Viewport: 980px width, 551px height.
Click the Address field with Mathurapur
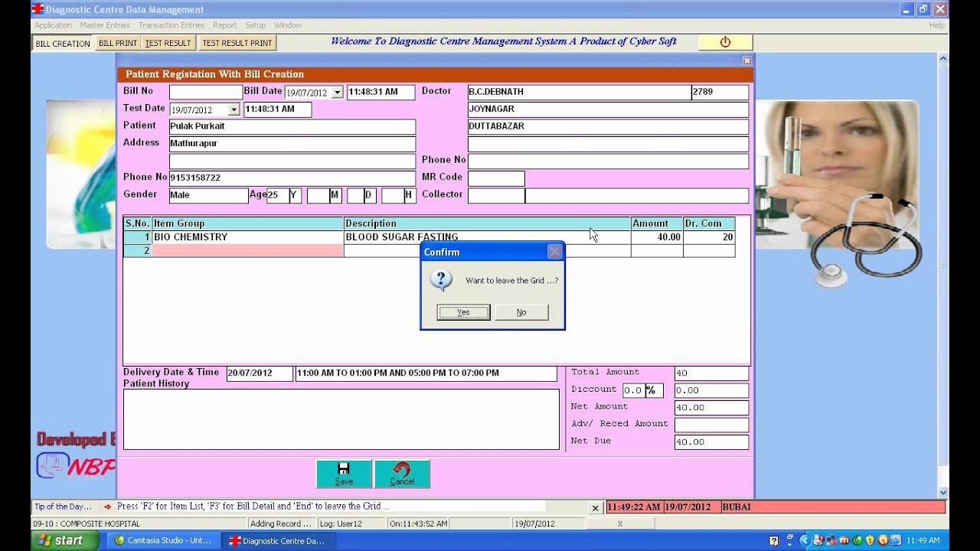(x=292, y=143)
